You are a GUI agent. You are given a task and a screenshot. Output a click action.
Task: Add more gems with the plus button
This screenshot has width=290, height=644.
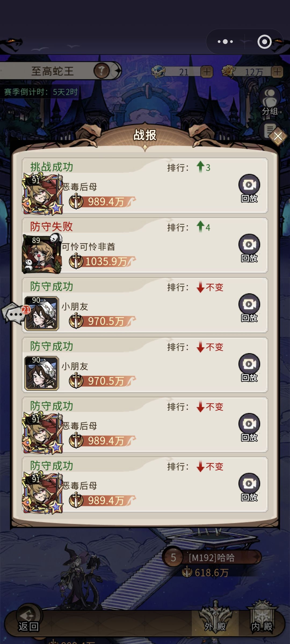point(207,72)
